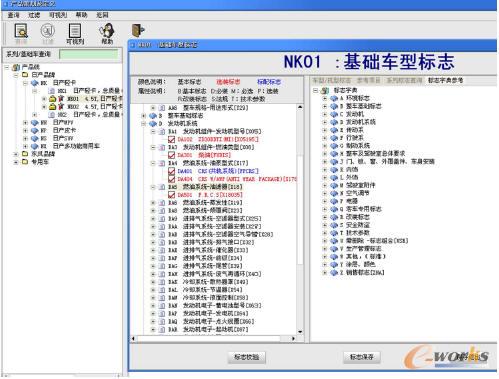Click the blue diamond icon of 日产皮卡
This screenshot has height=379, width=499.
click(x=34, y=130)
